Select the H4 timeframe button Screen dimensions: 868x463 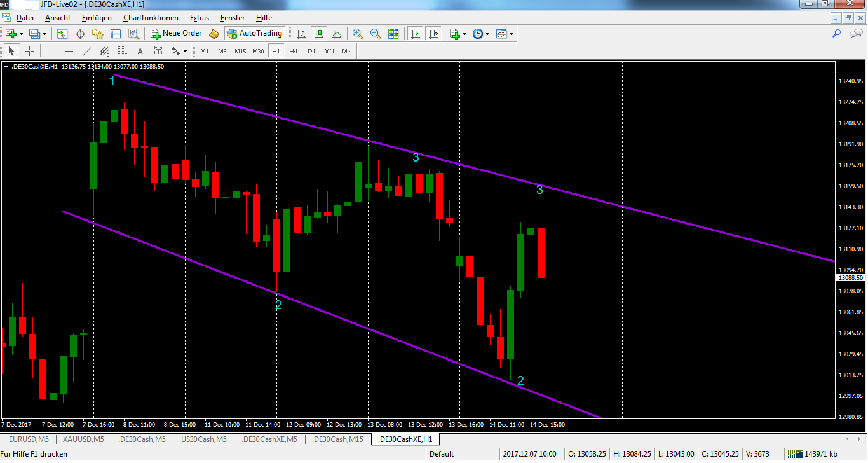[294, 51]
